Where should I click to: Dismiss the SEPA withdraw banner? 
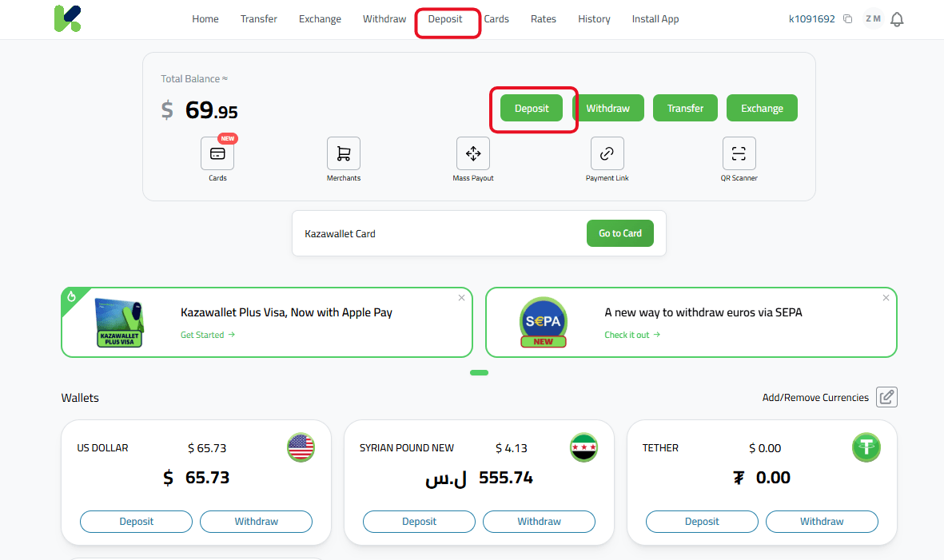click(886, 298)
